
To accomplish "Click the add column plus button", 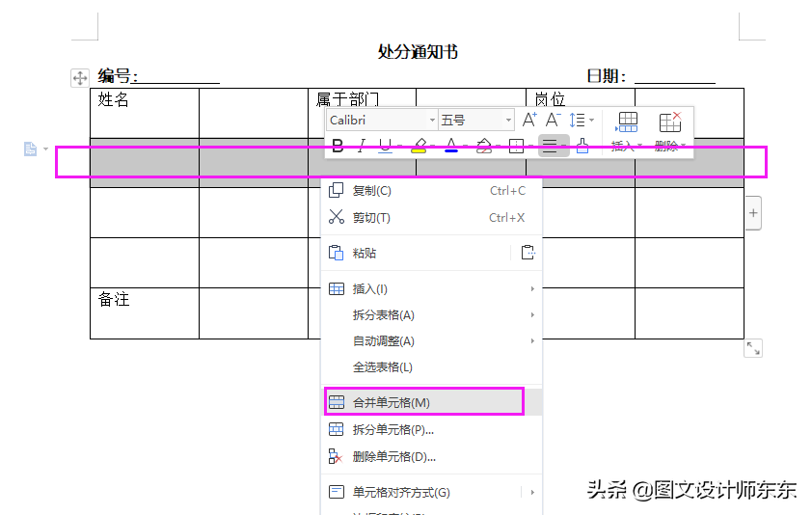I will (753, 213).
